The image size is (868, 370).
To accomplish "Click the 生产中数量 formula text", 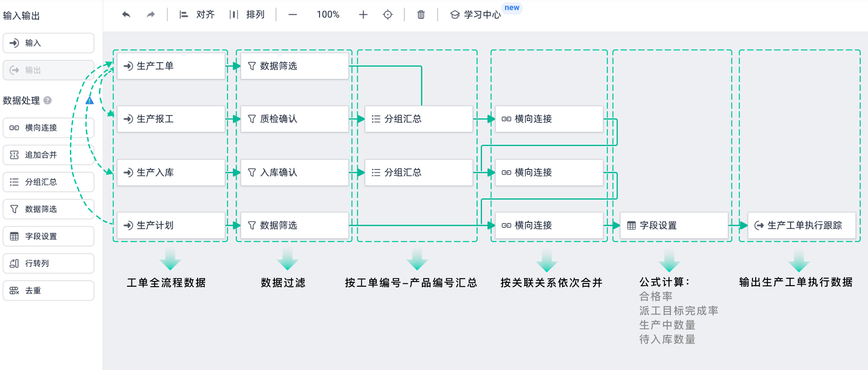I will click(667, 325).
